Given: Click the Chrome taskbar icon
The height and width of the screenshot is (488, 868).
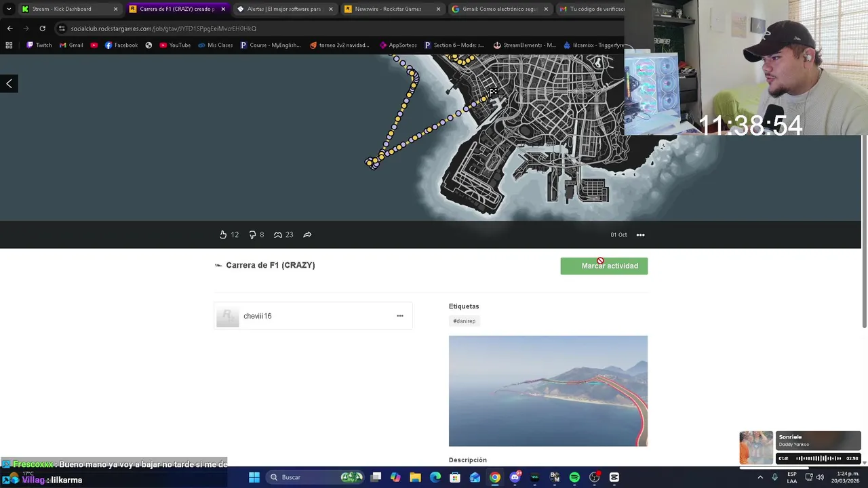Looking at the screenshot, I should click(x=495, y=477).
